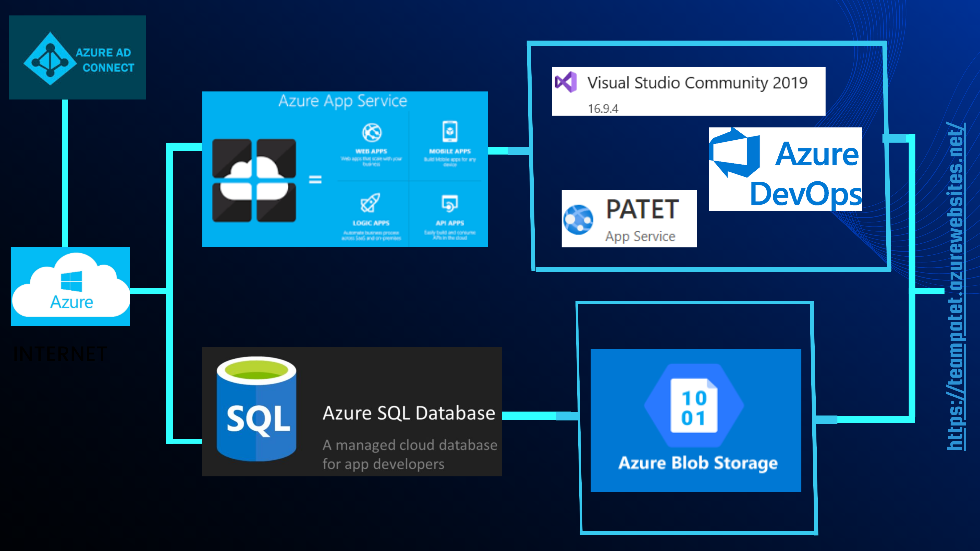Click the PATET App Service globe icon
Viewport: 980px width, 551px height.
tap(578, 220)
